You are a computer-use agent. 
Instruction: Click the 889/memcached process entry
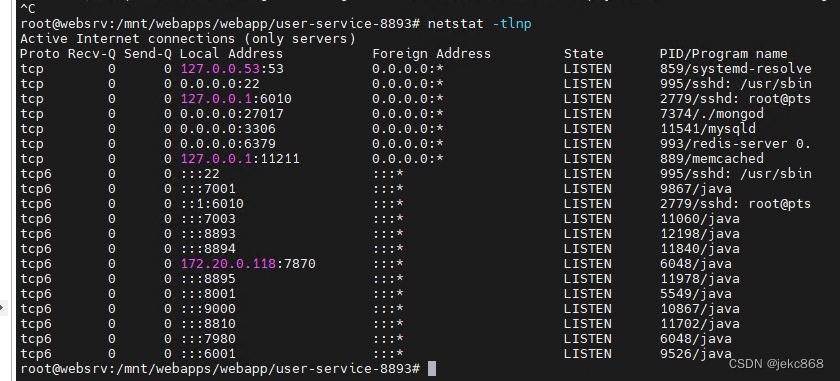point(711,159)
